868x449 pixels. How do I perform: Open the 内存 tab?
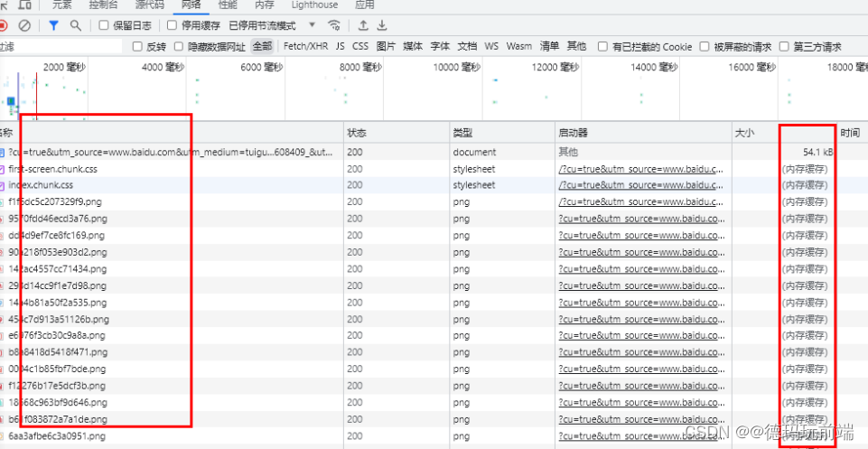(x=264, y=5)
